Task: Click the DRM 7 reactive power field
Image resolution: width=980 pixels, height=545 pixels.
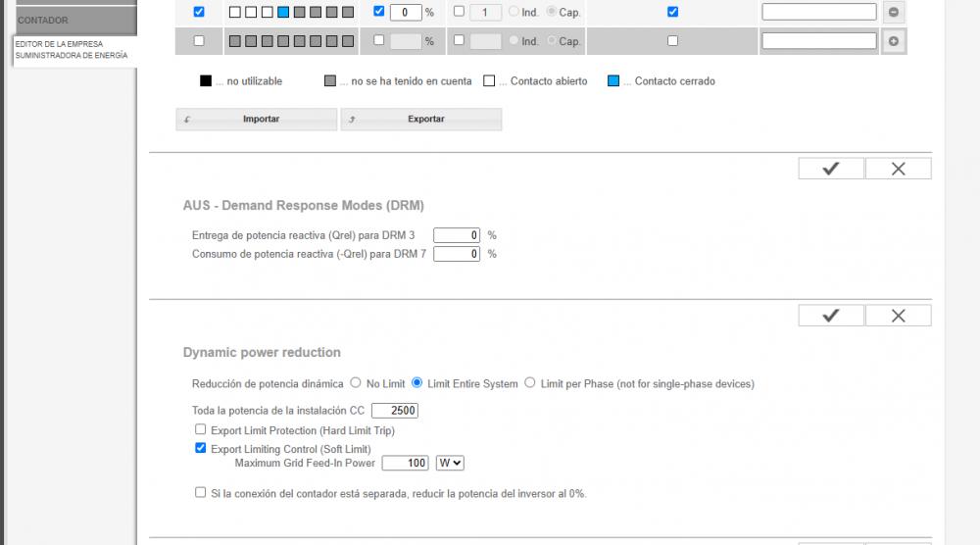Action: tap(457, 255)
